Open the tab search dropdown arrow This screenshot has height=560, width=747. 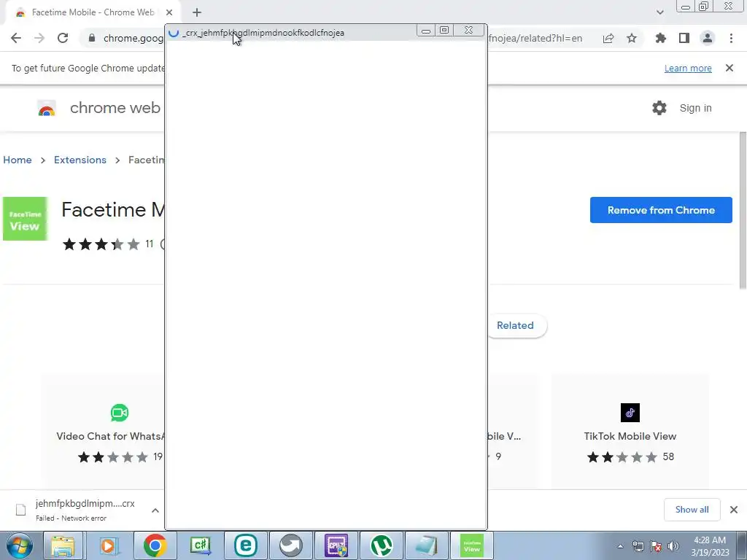(659, 12)
